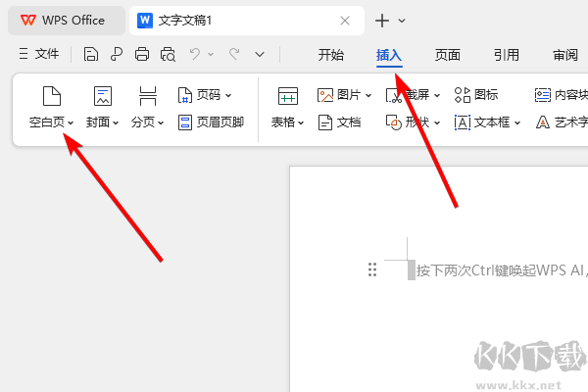Click the 页眉页脚 header footer button

click(x=211, y=122)
